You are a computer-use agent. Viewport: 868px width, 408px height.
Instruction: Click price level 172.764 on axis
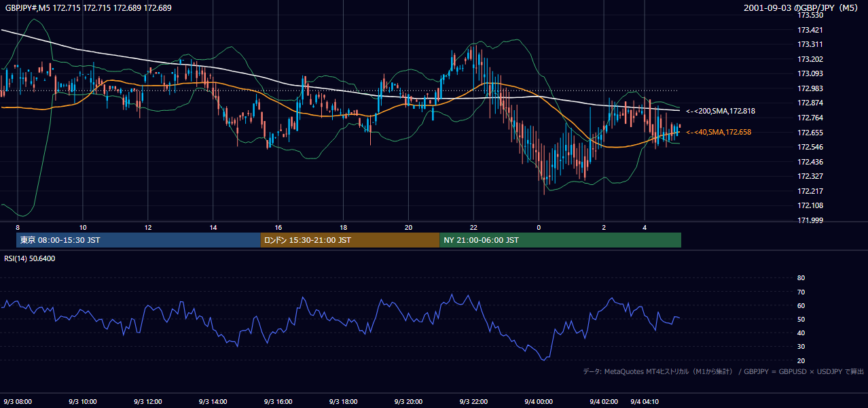tap(810, 118)
